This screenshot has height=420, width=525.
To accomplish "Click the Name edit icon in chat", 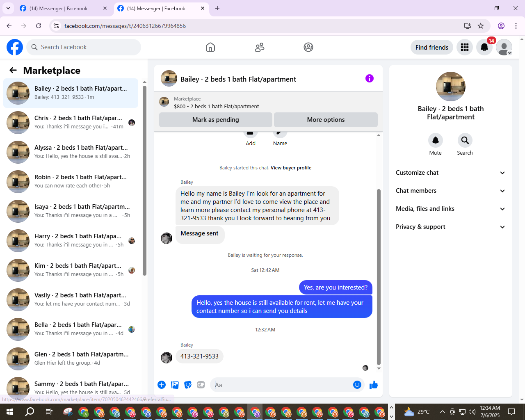I will pyautogui.click(x=280, y=134).
